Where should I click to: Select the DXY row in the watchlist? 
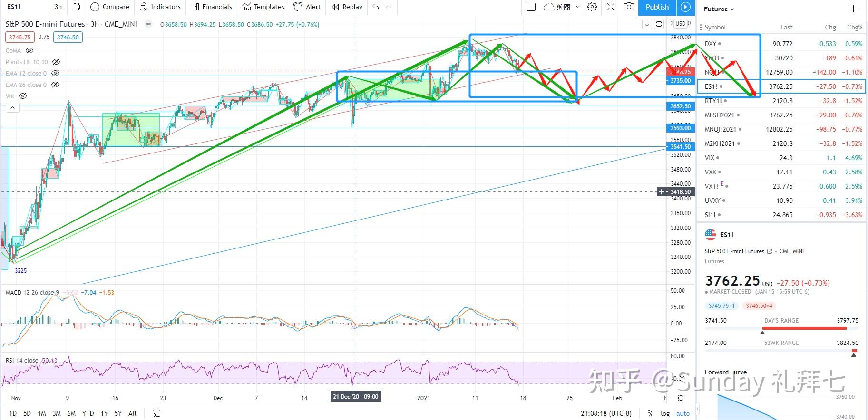click(x=782, y=44)
